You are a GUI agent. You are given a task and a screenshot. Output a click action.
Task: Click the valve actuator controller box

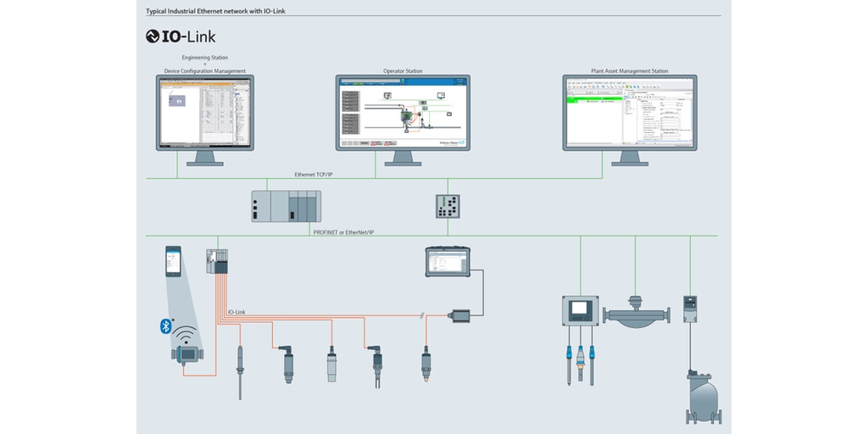tap(690, 309)
